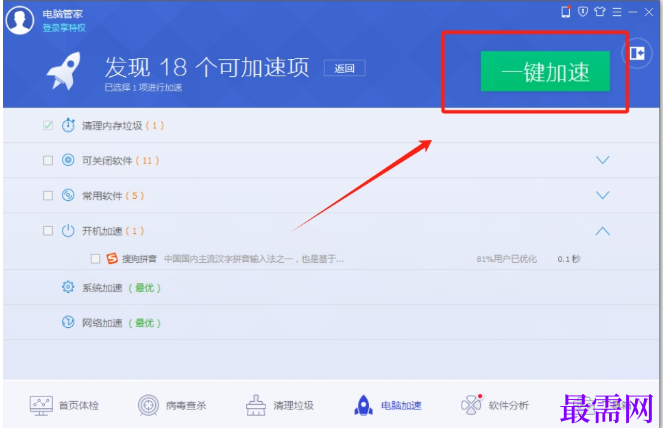Click the 返回 button
672x440 pixels.
(345, 68)
